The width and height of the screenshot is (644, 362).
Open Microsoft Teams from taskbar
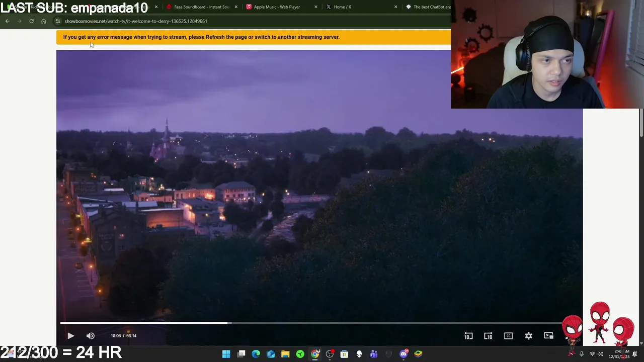[x=374, y=354]
